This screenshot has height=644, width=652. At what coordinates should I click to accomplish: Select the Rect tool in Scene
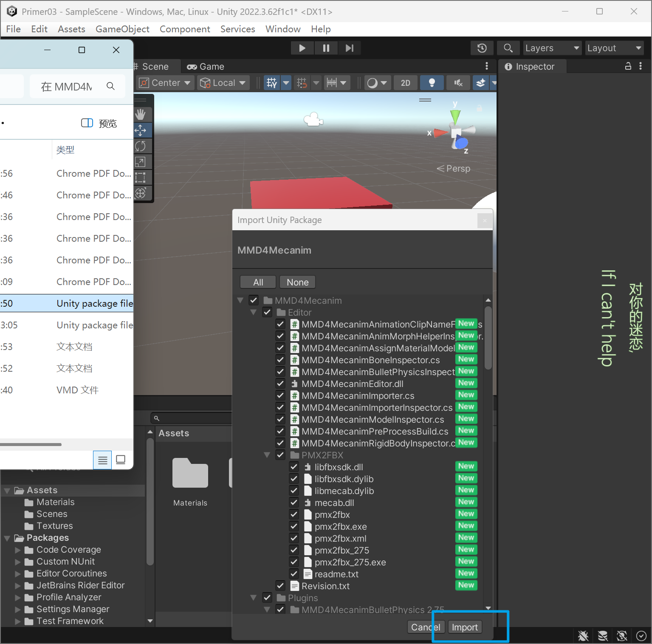point(141,178)
